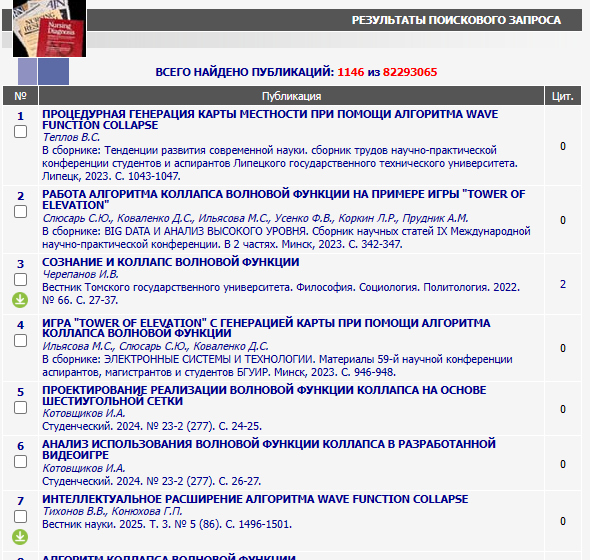Click the journals thumbnail image at top

[49, 28]
